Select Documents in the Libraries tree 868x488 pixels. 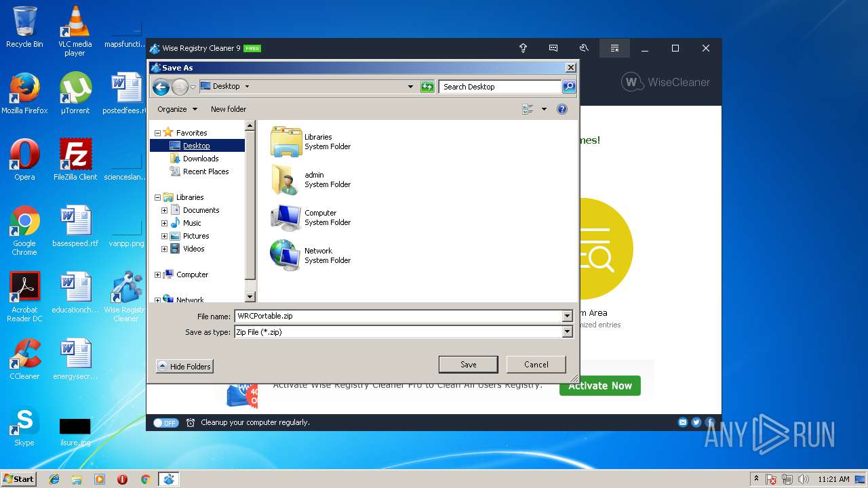(x=201, y=210)
